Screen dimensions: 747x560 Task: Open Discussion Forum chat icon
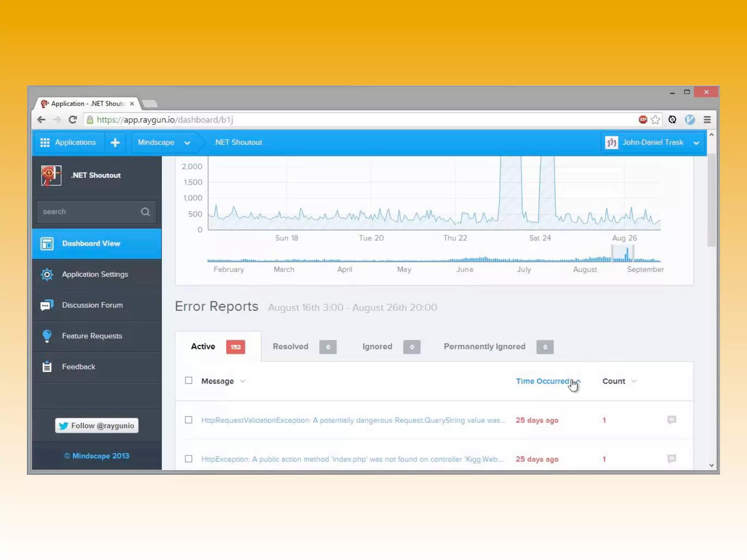click(x=47, y=305)
